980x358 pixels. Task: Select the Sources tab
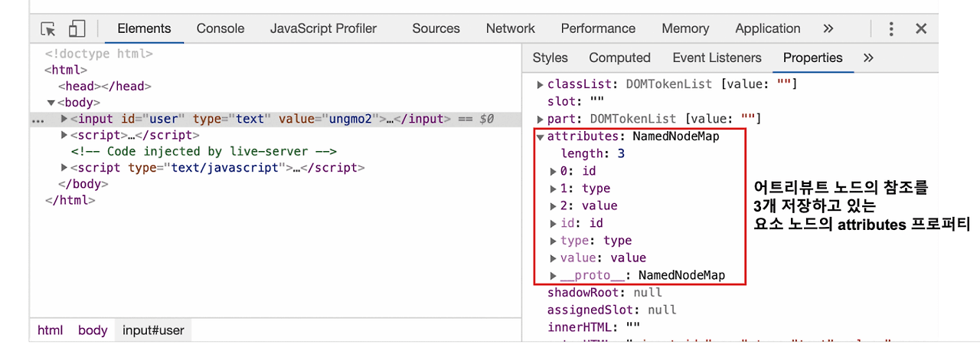pyautogui.click(x=436, y=28)
